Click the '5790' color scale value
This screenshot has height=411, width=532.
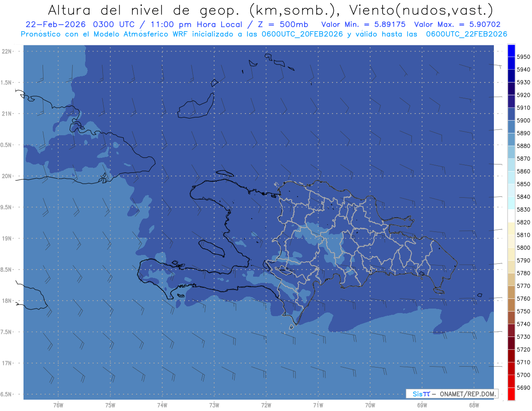point(523,260)
